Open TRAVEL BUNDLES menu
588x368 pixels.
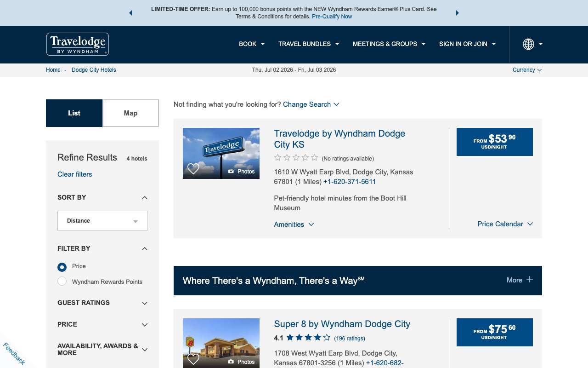coord(309,44)
